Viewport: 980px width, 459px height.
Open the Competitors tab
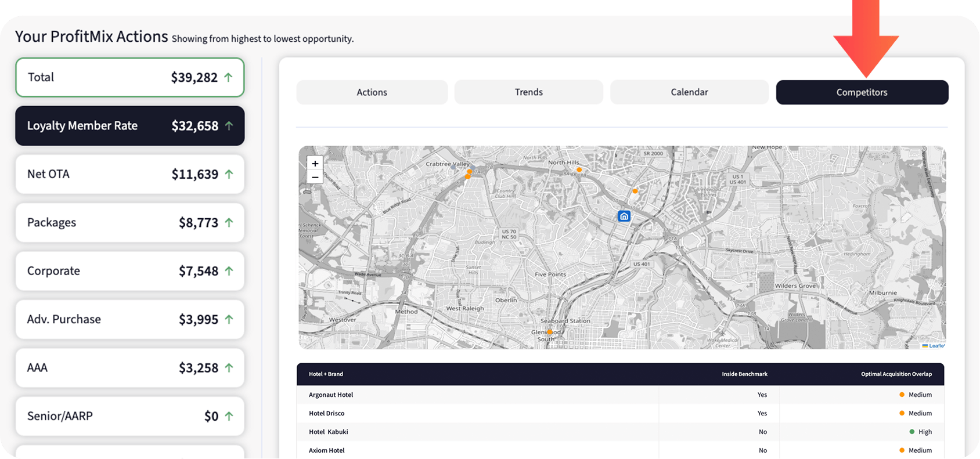pyautogui.click(x=862, y=92)
